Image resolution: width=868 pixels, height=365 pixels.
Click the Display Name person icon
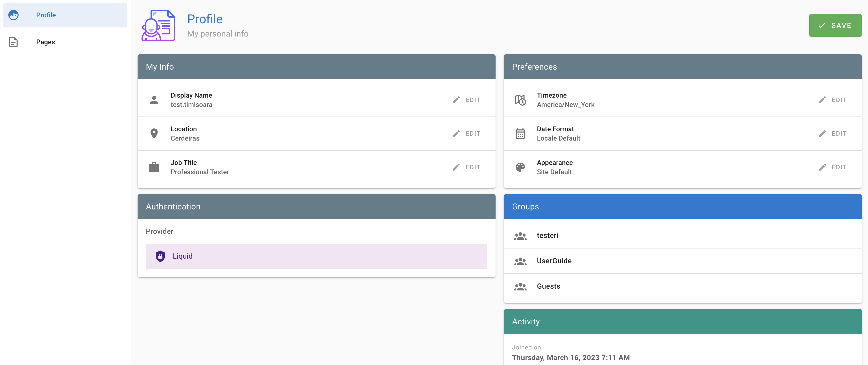pos(154,100)
